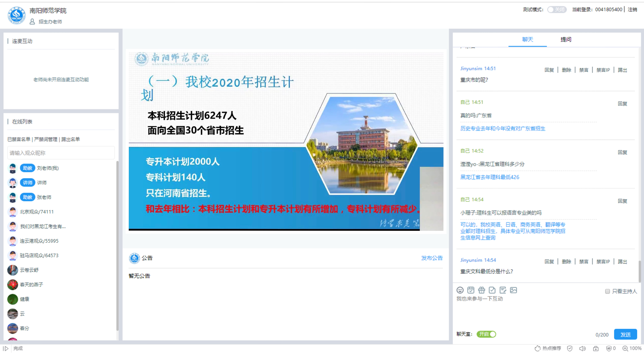Image resolution: width=644 pixels, height=353 pixels.
Task: Click 回复 on Jinyunsim 14:51 message
Action: (549, 70)
